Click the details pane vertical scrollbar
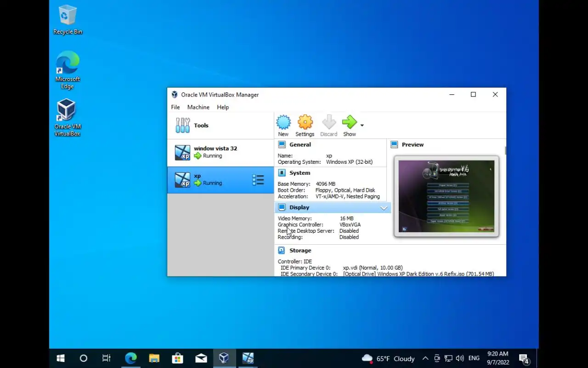This screenshot has width=588, height=368. 505,150
